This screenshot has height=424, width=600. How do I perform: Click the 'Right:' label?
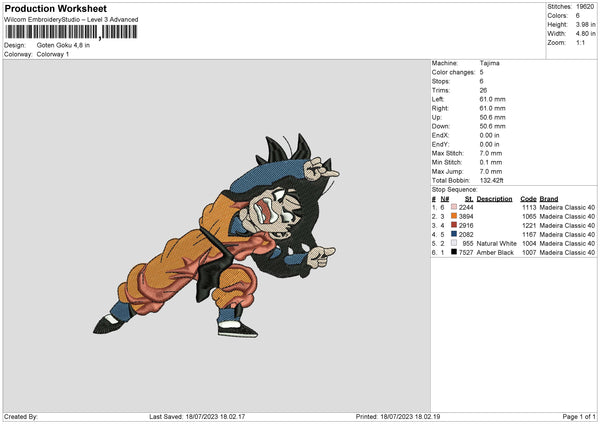(440, 108)
